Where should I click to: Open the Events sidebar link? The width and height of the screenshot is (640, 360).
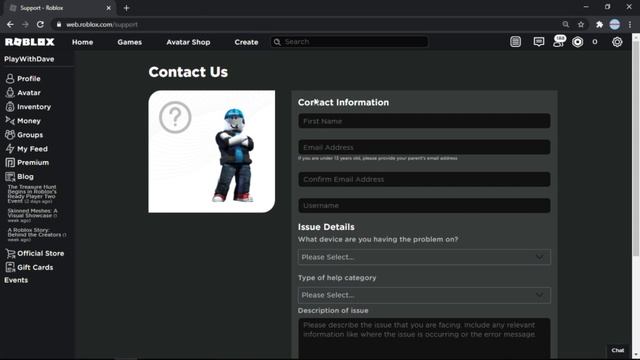coord(16,280)
